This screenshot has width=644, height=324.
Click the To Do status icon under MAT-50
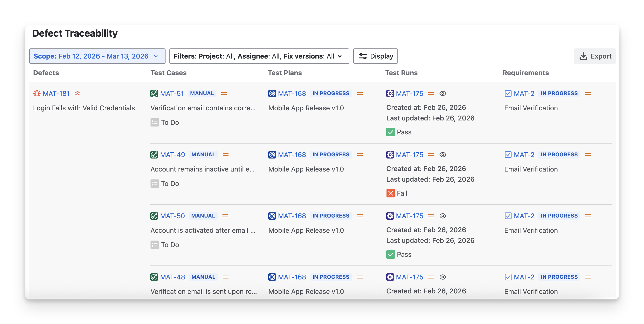154,245
